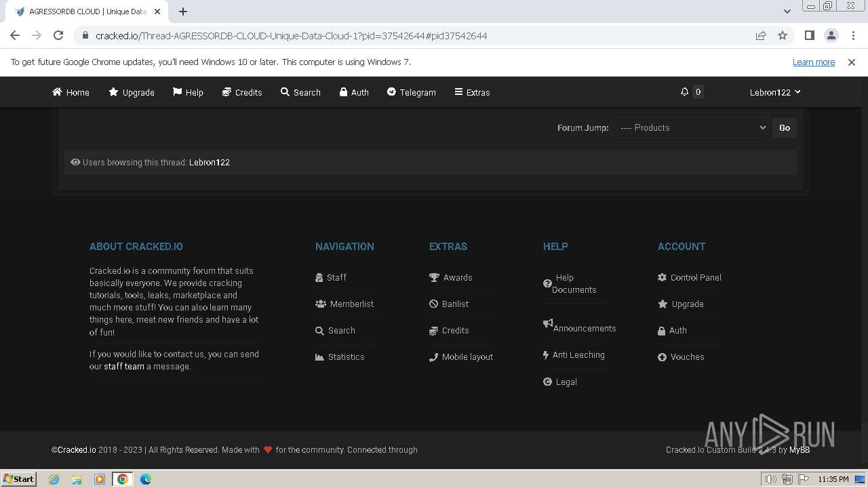Screen dimensions: 868x488
Task: Open the network tray icon
Action: (x=787, y=479)
